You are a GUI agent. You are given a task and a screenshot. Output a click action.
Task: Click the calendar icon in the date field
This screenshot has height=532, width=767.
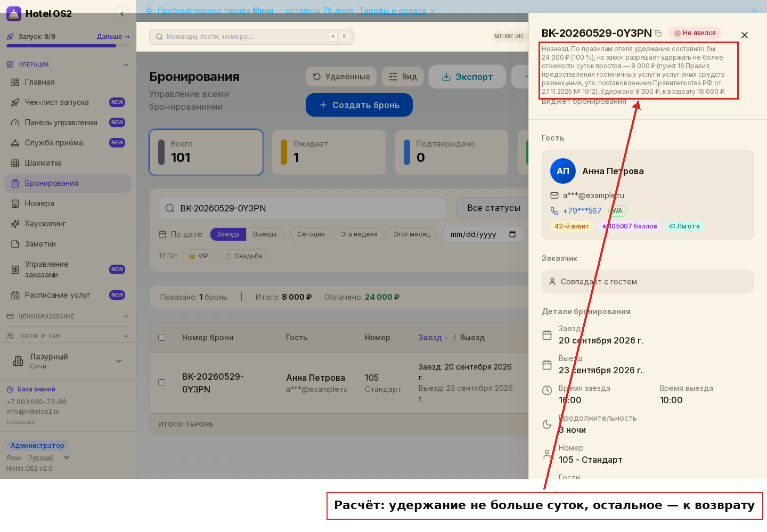(512, 234)
